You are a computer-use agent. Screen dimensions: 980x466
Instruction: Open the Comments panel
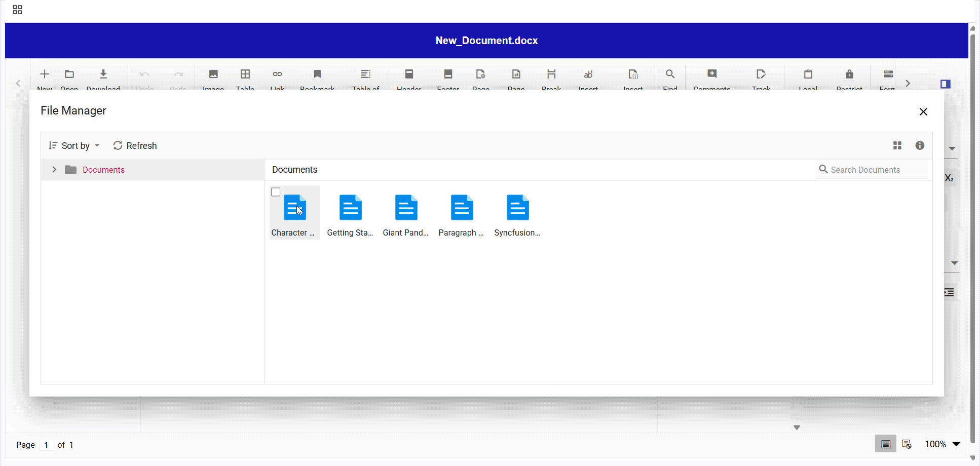(712, 79)
